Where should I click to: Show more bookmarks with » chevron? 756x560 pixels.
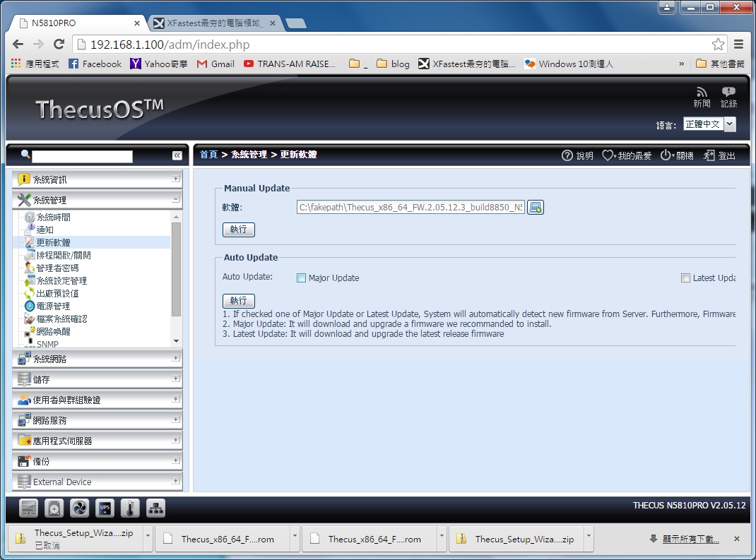681,64
